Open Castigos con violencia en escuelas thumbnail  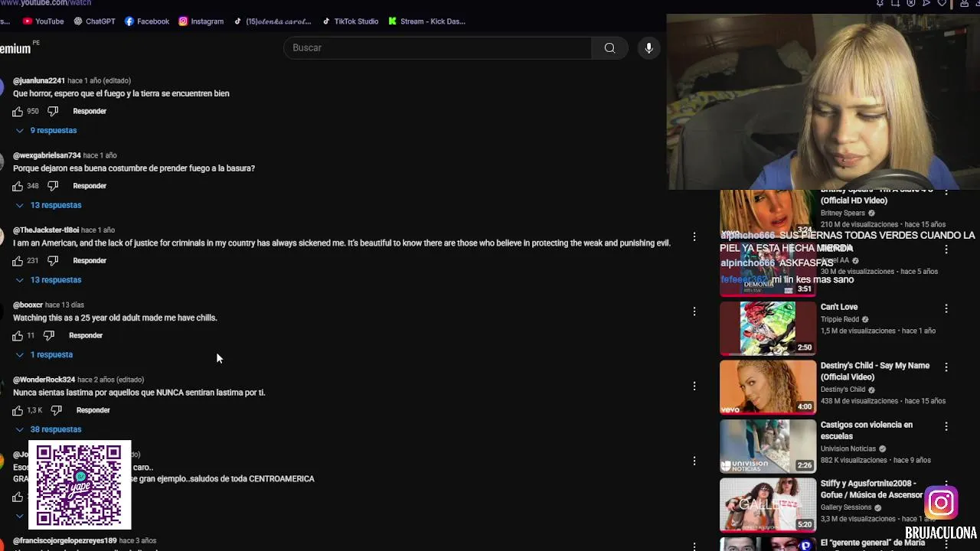(768, 446)
